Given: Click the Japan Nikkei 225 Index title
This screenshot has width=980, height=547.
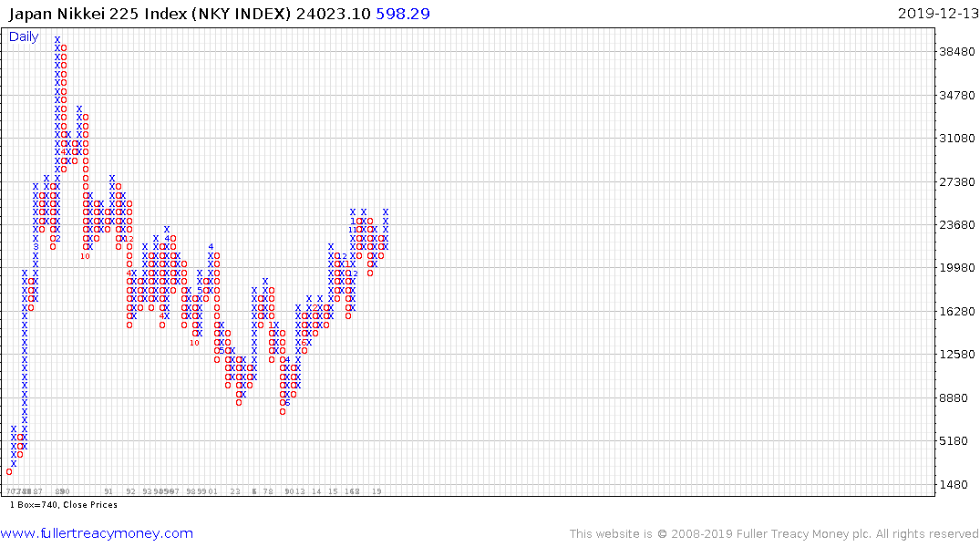Looking at the screenshot, I should [150, 14].
